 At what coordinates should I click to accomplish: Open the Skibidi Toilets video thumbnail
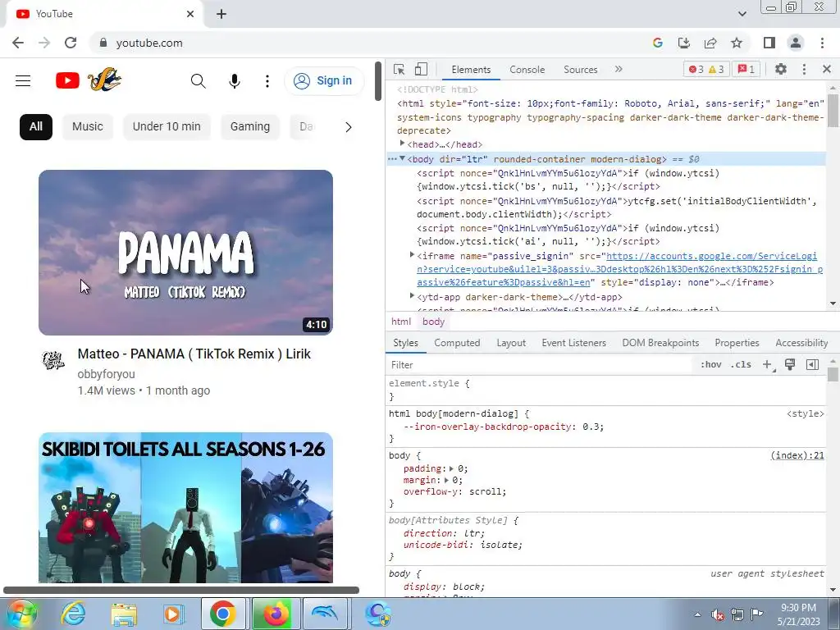pyautogui.click(x=186, y=507)
